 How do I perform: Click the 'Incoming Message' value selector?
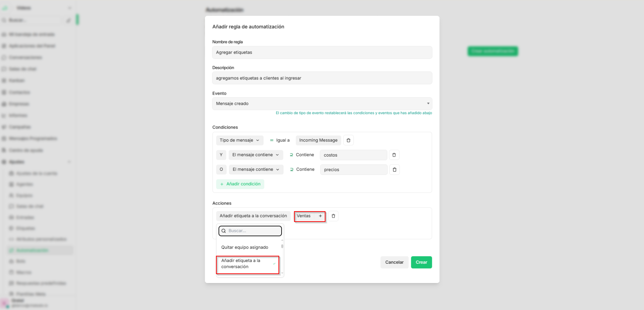pyautogui.click(x=318, y=140)
